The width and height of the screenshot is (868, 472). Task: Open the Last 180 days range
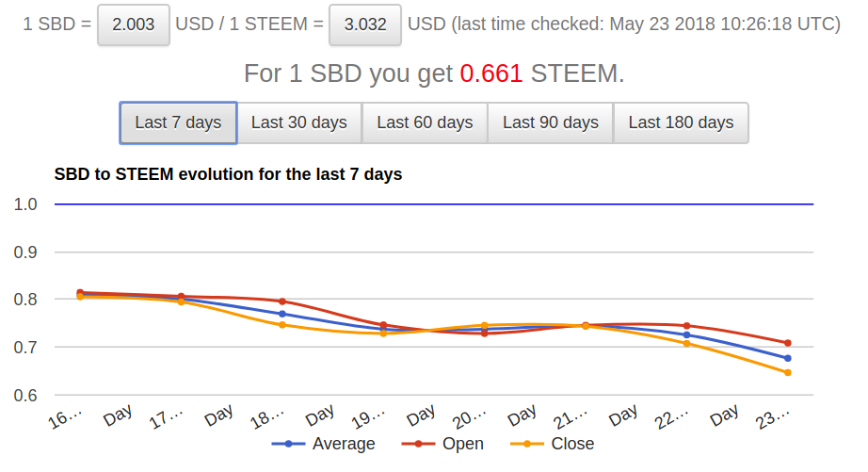click(681, 122)
